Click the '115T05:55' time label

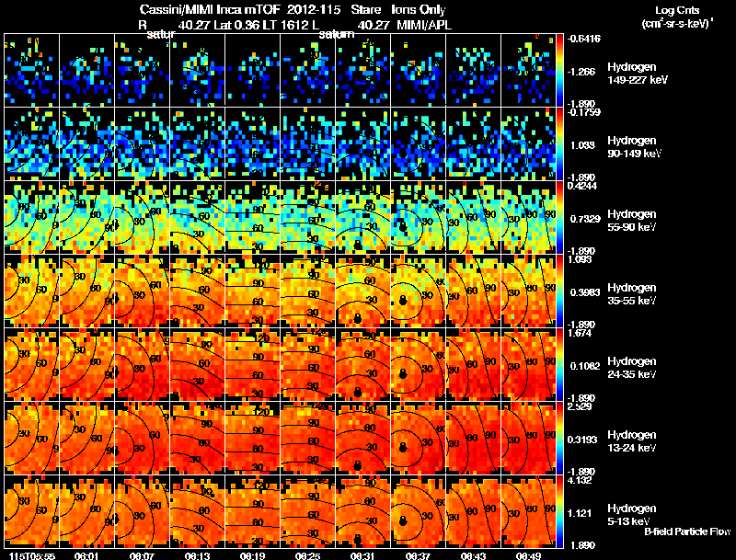click(x=32, y=555)
